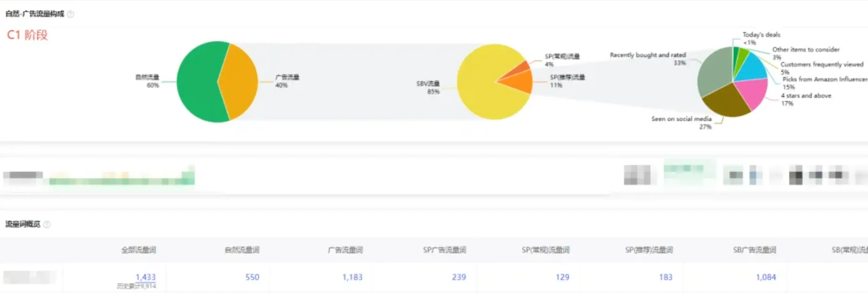Click the 自然流量词 column header
868x294 pixels.
(x=242, y=250)
